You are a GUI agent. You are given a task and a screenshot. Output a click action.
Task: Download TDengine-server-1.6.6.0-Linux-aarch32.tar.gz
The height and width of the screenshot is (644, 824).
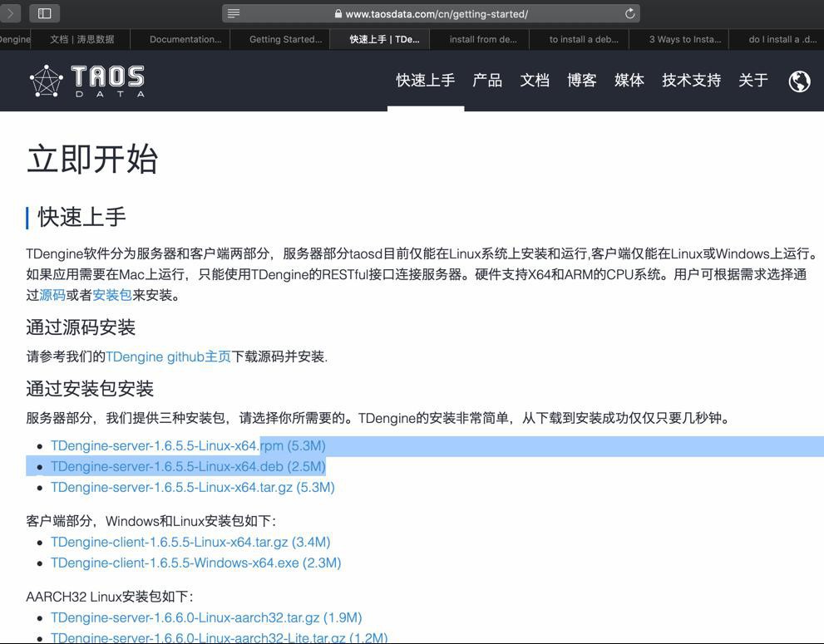206,617
